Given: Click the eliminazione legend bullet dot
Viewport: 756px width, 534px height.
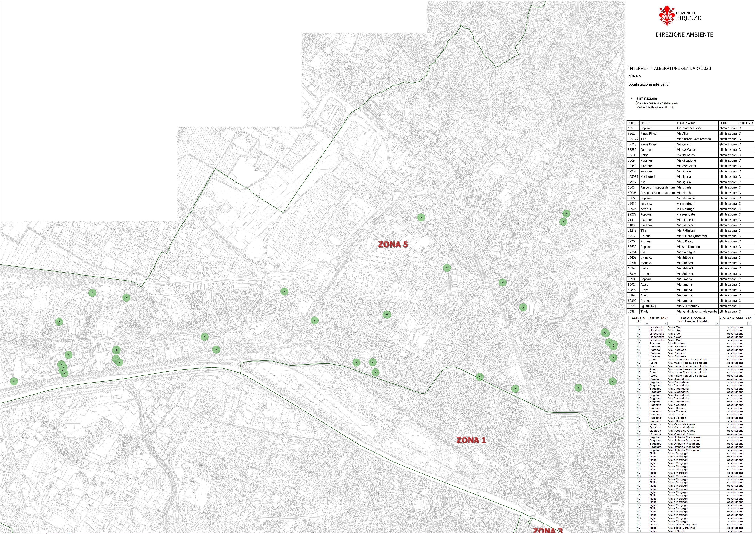Looking at the screenshot, I should click(x=631, y=98).
